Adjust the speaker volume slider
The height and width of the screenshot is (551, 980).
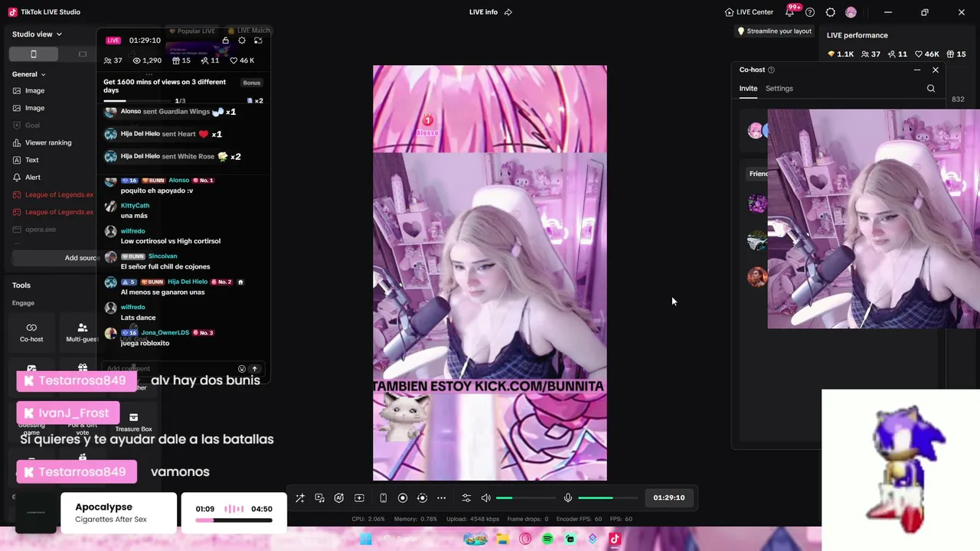pos(525,498)
